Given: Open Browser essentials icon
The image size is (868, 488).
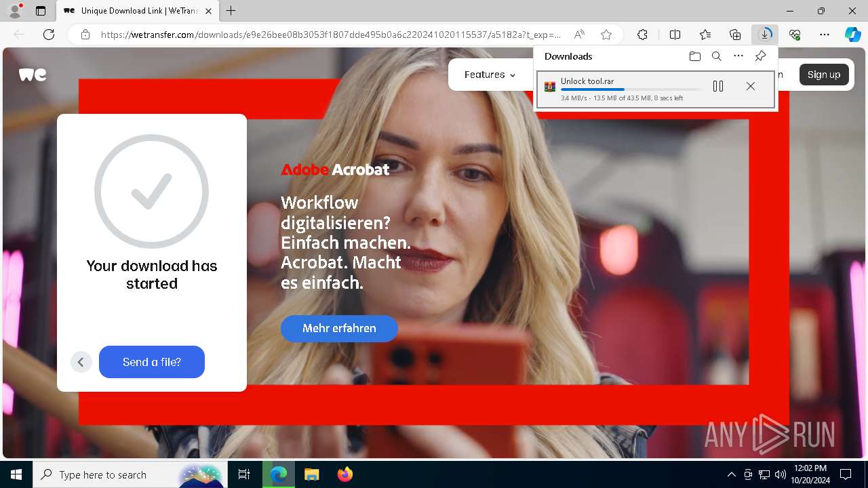Looking at the screenshot, I should [x=795, y=35].
